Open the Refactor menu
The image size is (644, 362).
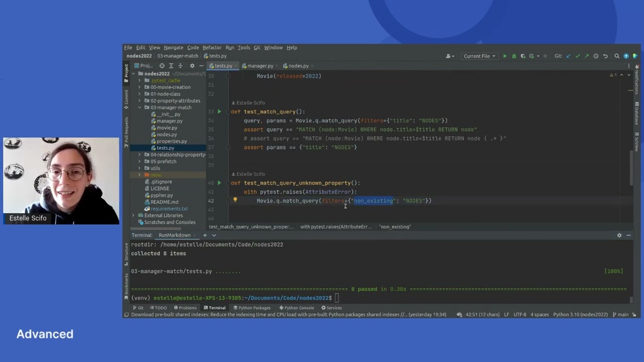212,48
